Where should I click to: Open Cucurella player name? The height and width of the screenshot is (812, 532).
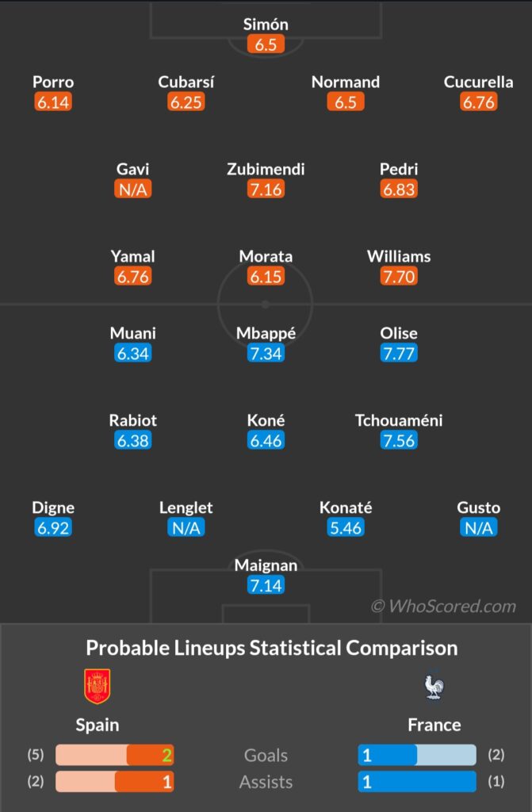click(x=478, y=82)
